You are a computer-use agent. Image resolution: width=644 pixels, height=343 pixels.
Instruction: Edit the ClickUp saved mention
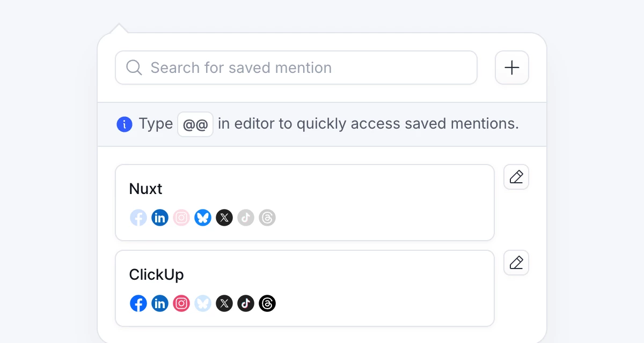[516, 263]
